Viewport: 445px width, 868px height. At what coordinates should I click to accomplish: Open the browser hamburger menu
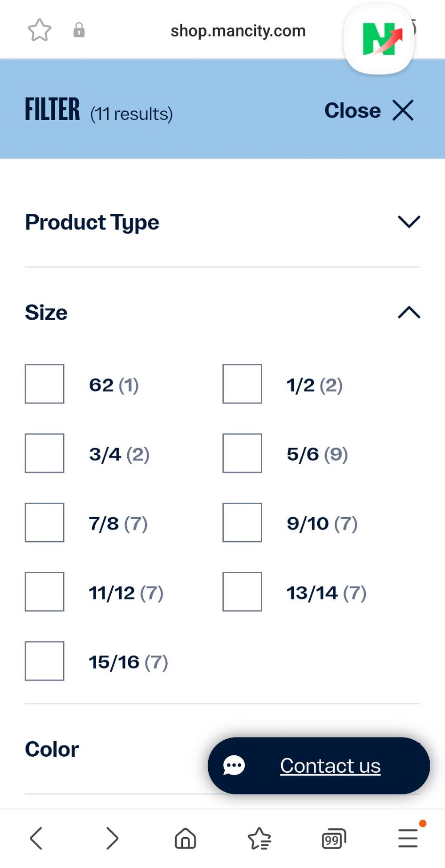coord(408,838)
